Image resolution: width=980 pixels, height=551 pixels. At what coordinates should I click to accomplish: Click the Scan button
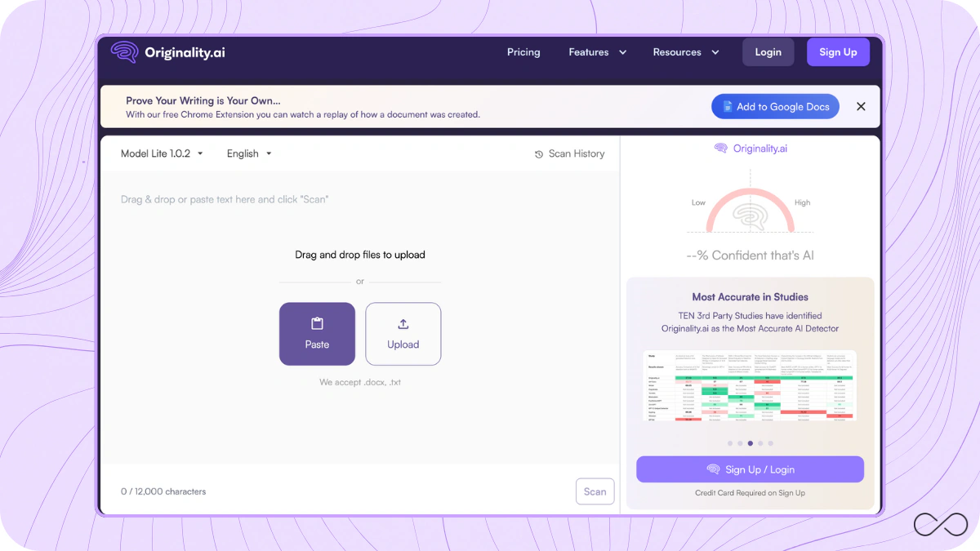pyautogui.click(x=595, y=491)
